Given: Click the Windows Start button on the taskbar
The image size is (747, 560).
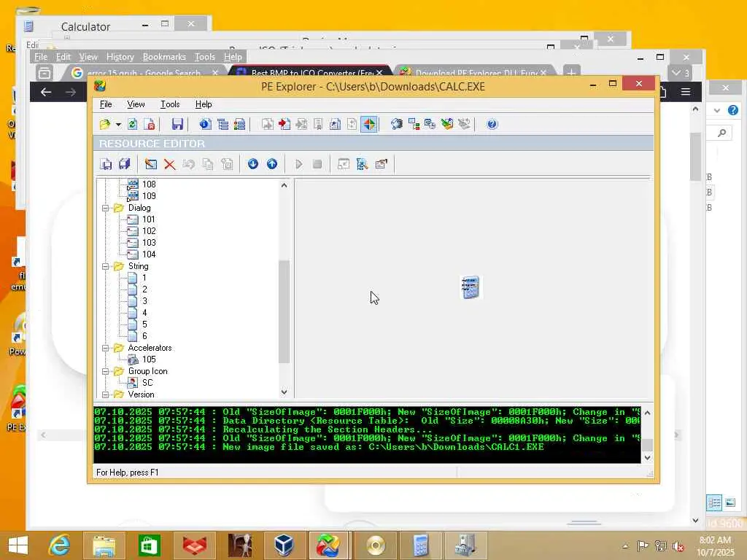Looking at the screenshot, I should point(18,545).
